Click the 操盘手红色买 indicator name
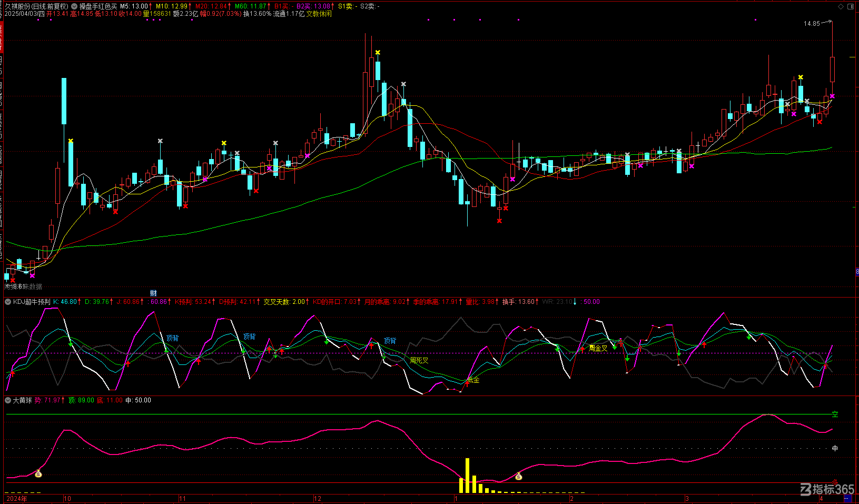 point(98,6)
